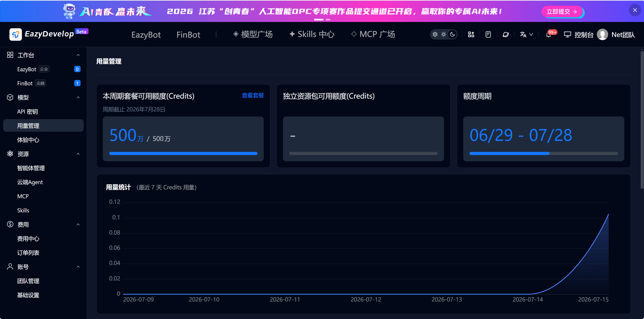Click the quota period progress bar
Screen dimensions: 644x319
coord(544,153)
